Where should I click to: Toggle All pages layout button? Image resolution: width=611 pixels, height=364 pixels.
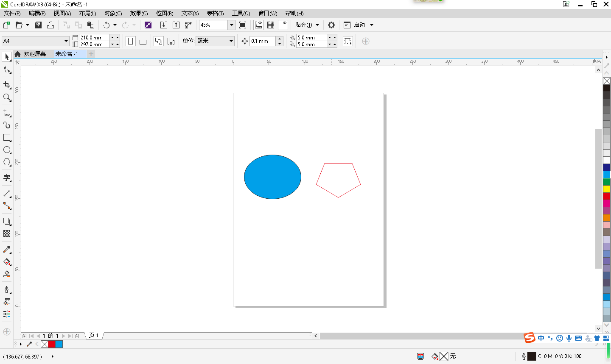pyautogui.click(x=159, y=41)
